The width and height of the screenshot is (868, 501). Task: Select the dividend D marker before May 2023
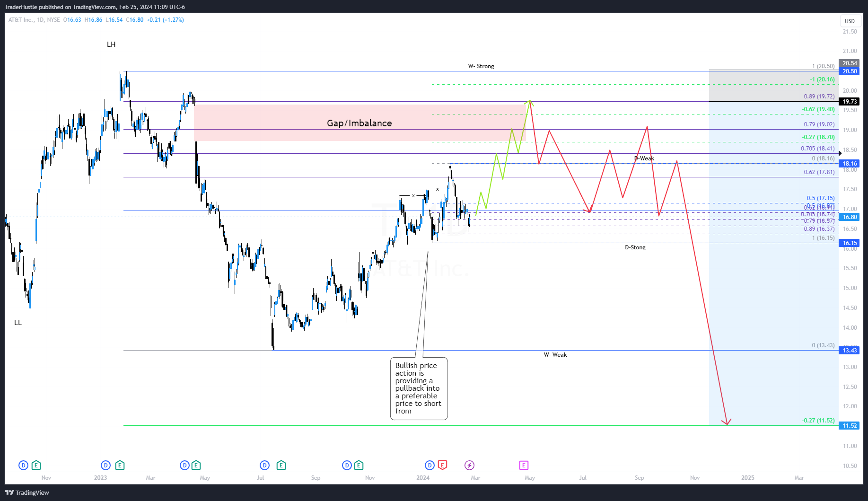pyautogui.click(x=184, y=466)
